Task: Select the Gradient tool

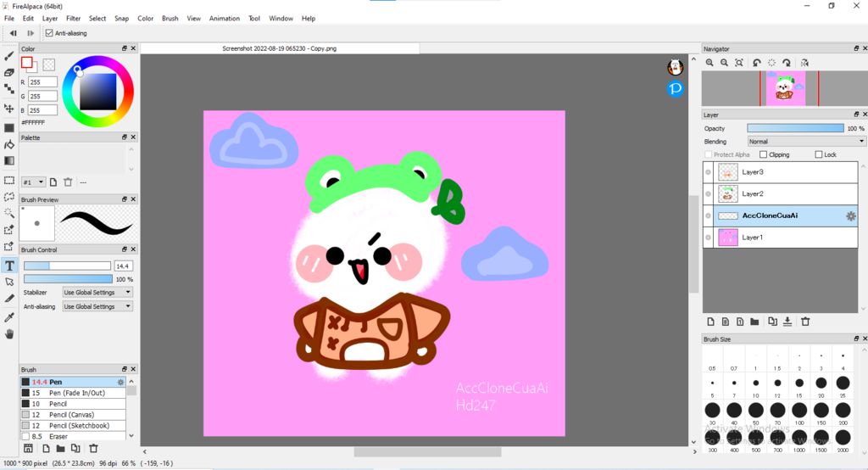Action: click(8, 160)
